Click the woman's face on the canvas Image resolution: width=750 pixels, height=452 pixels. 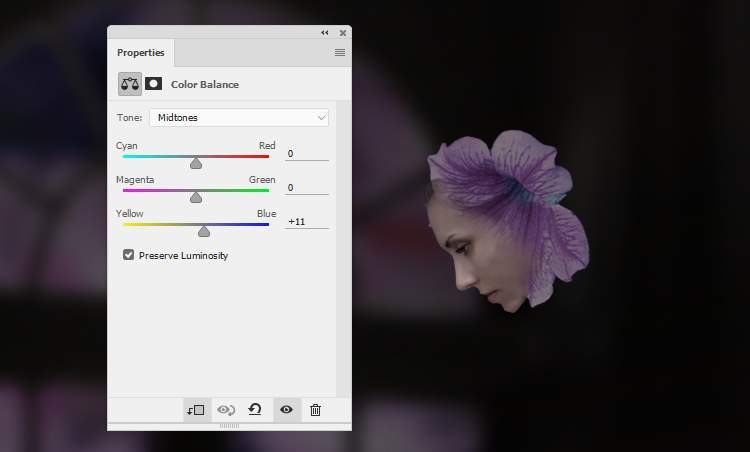coord(483,258)
